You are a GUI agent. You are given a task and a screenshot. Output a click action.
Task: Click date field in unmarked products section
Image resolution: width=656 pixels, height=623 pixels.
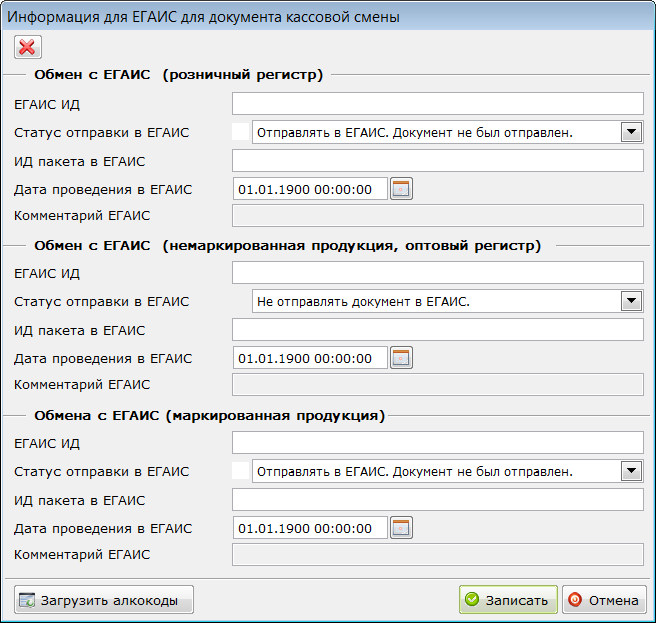click(x=310, y=358)
